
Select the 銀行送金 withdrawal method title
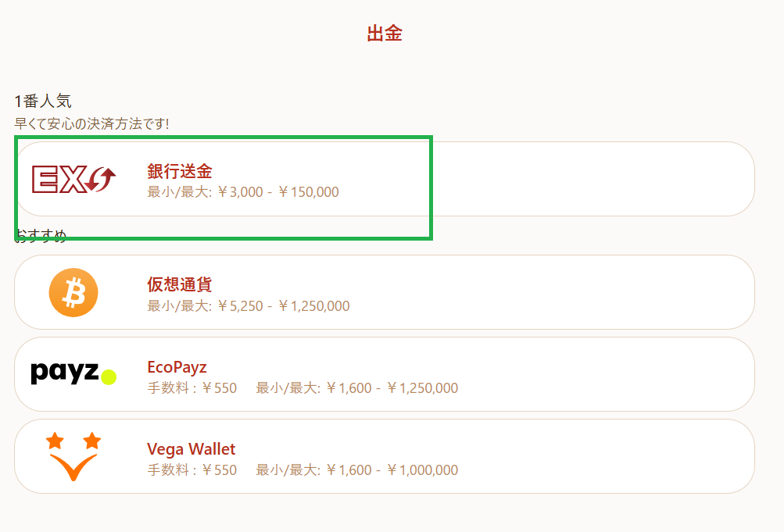coord(180,171)
